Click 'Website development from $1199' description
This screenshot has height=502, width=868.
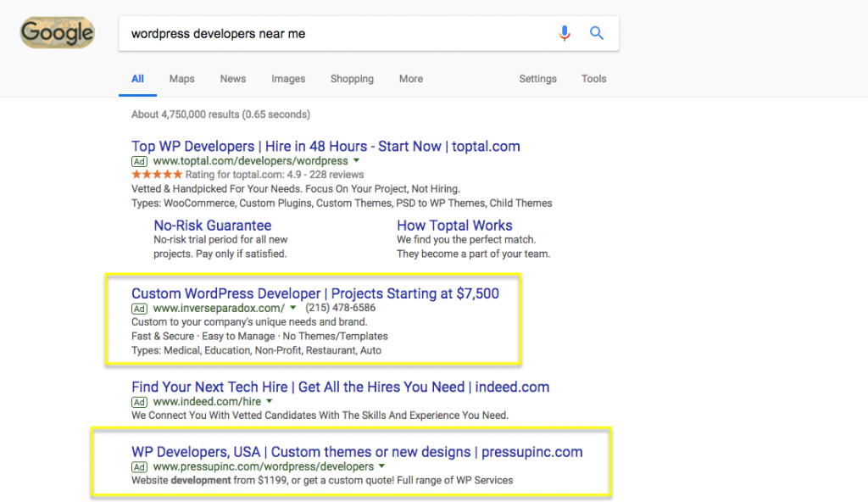coord(322,481)
